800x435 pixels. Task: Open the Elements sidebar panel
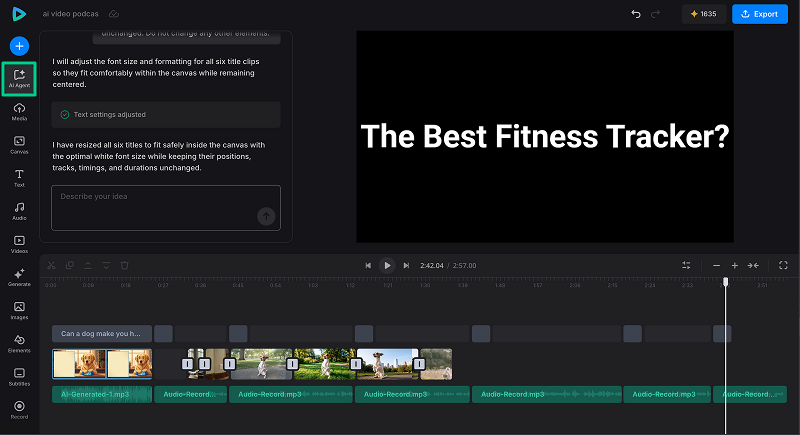point(19,344)
